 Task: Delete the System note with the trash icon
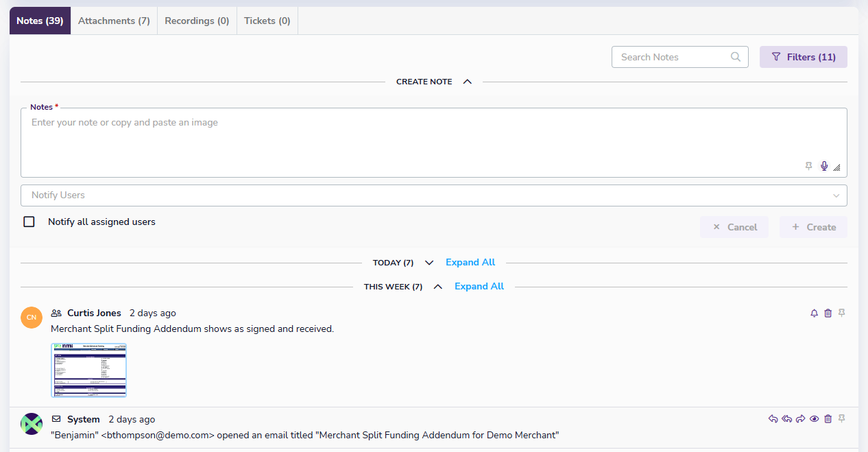point(828,419)
